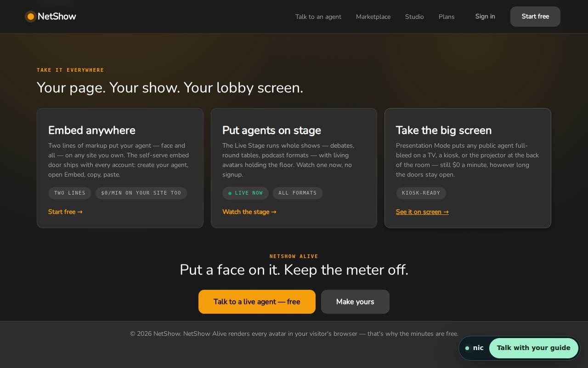
Task: Click the Make yours button
Action: (355, 302)
